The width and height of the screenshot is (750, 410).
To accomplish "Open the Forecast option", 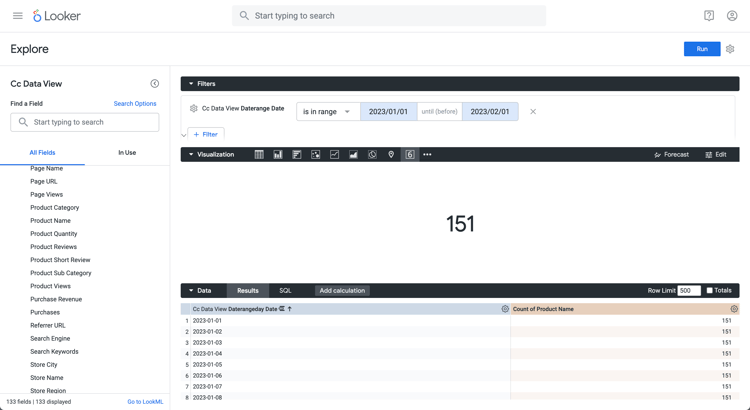I will pos(671,155).
